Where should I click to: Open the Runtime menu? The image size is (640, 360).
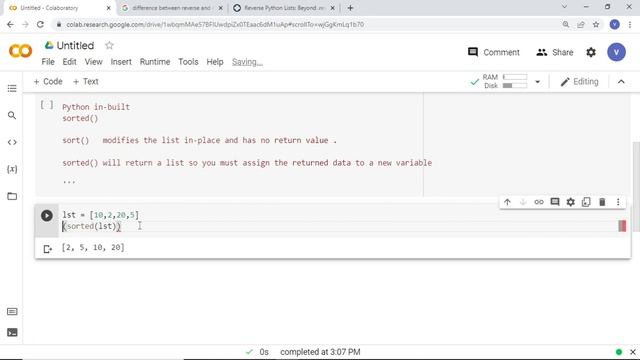click(155, 62)
